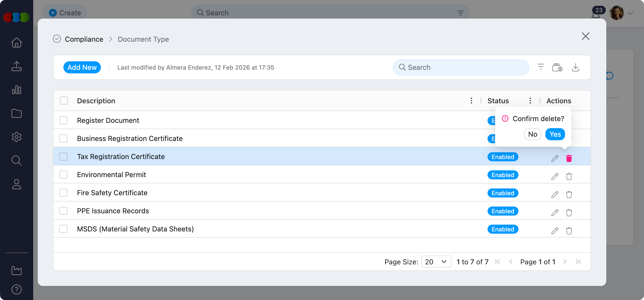Jump to last page using pagination arrow
The width and height of the screenshot is (644, 300).
coord(578,262)
